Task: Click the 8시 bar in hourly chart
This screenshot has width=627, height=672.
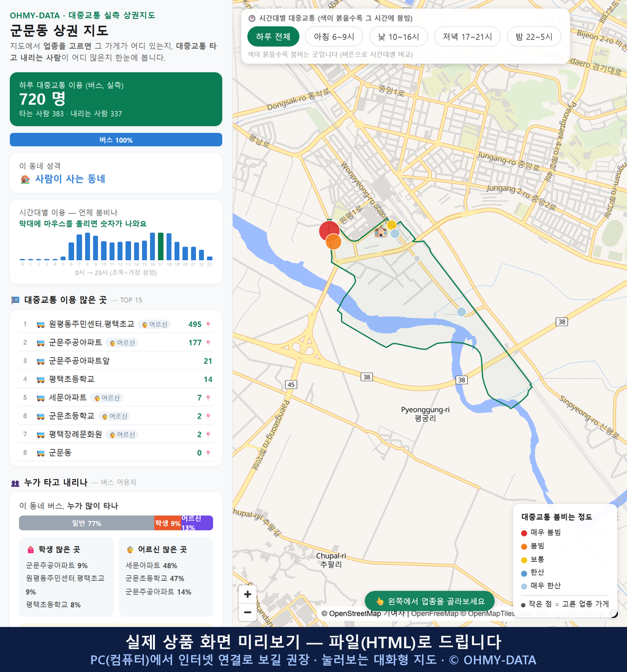Action: pos(88,247)
